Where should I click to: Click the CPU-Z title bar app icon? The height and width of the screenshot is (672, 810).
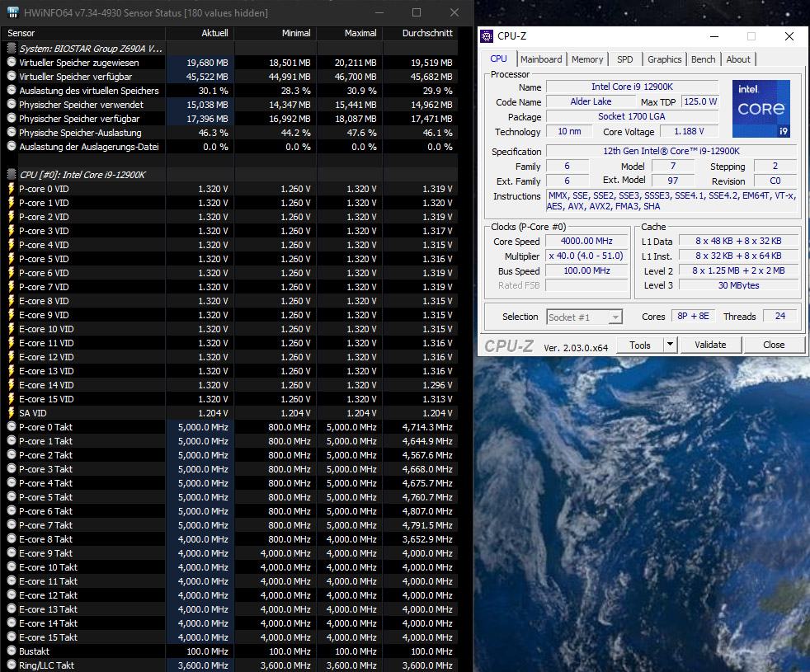tap(487, 36)
